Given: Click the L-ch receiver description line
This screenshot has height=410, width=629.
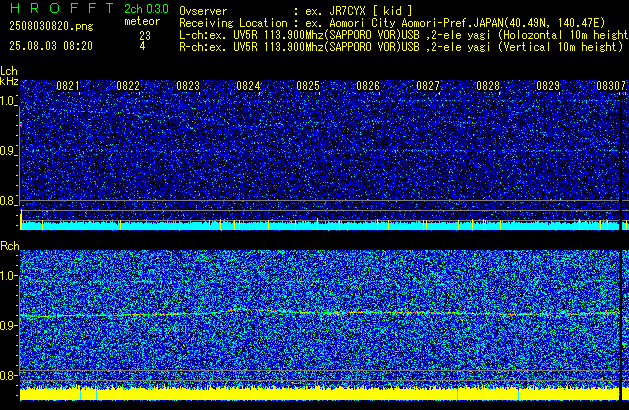Looking at the screenshot, I should coord(404,35).
